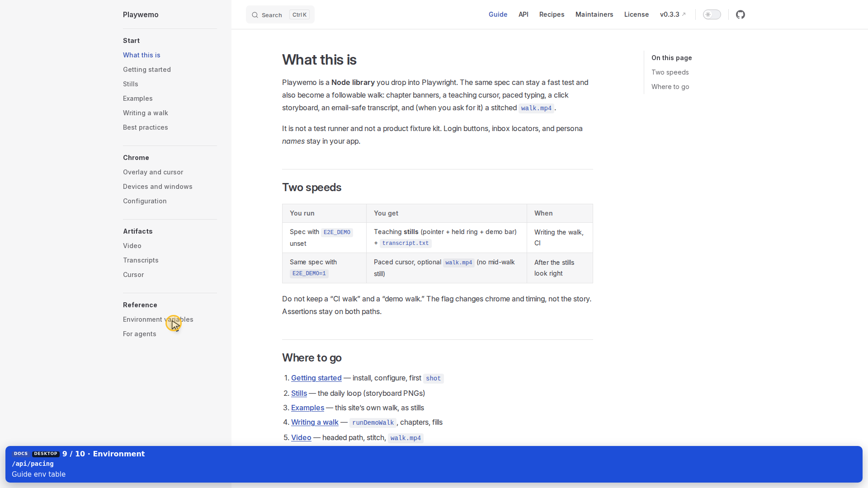
Task: Click the 'What this is' page title
Action: [319, 60]
